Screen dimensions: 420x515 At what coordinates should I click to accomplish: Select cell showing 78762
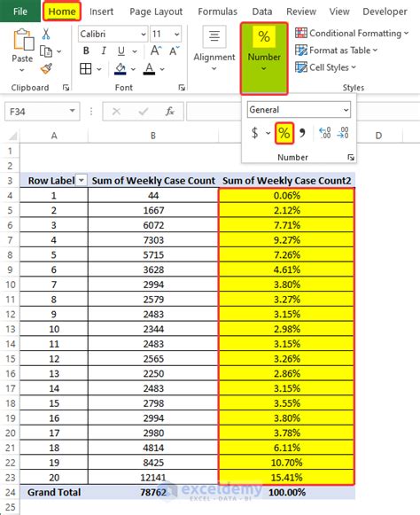tap(153, 492)
